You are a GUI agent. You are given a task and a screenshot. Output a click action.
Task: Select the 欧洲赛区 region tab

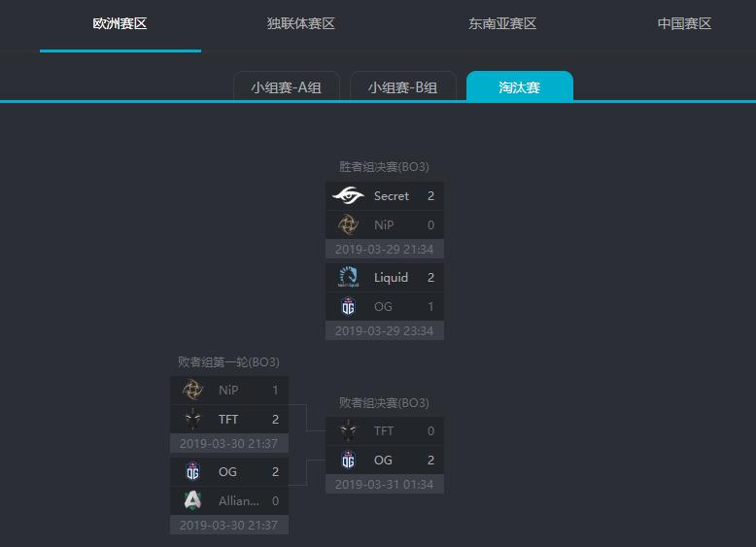tap(120, 24)
